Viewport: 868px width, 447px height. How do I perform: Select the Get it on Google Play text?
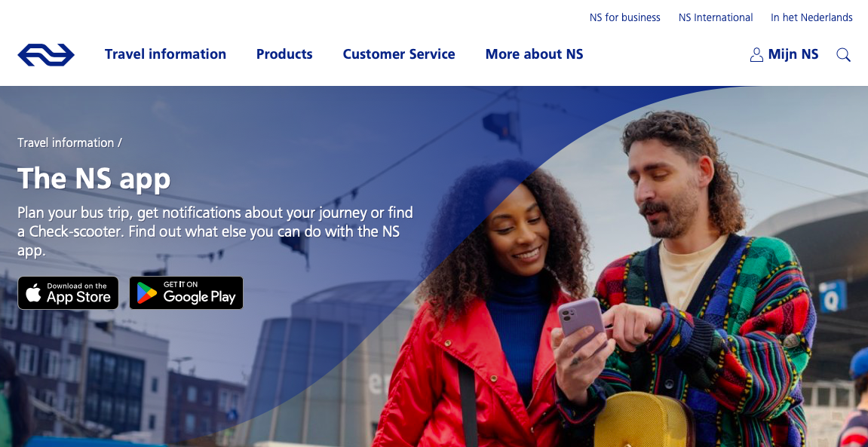tap(199, 293)
